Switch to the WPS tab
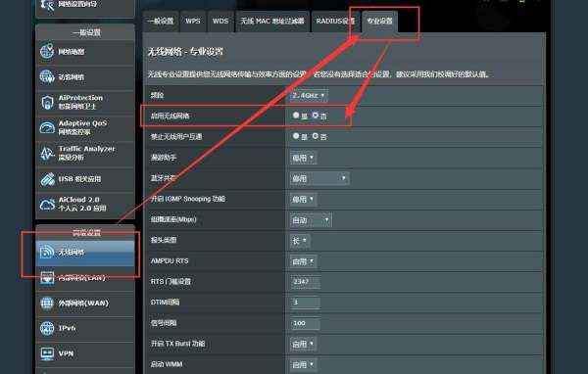 193,21
